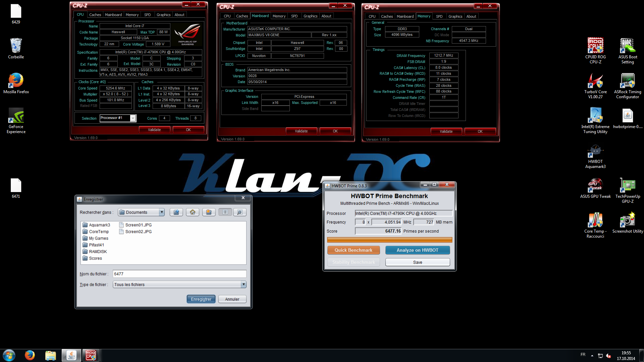Open the 6429 file on the desktop
The width and height of the screenshot is (644, 362).
(x=16, y=14)
